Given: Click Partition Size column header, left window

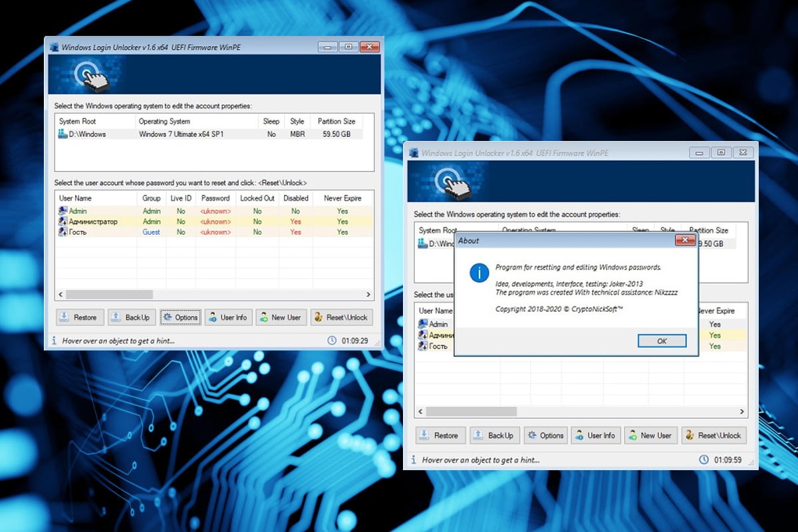Looking at the screenshot, I should click(x=336, y=122).
